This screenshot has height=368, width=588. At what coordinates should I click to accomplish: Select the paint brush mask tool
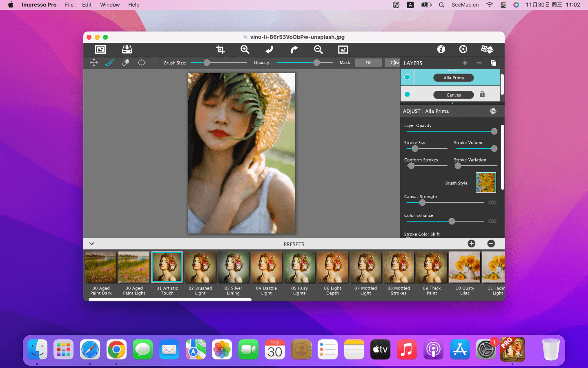[x=110, y=63]
